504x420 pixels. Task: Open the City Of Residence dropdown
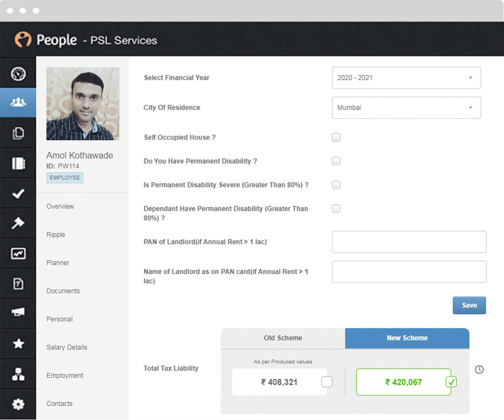click(406, 108)
